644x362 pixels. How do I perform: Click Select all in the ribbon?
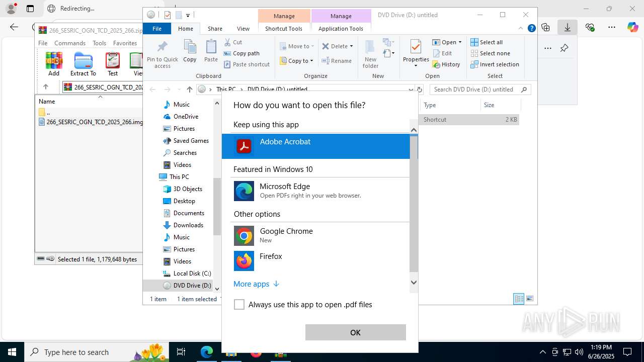(x=487, y=42)
